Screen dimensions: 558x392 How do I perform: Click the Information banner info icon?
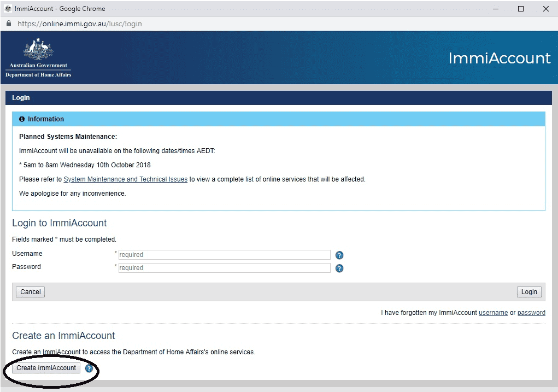coord(21,119)
